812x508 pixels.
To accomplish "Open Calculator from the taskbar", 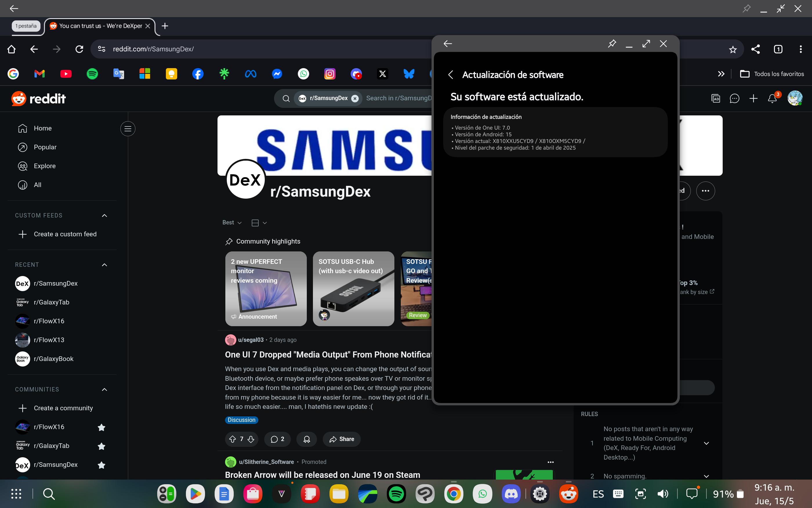I will click(x=167, y=494).
